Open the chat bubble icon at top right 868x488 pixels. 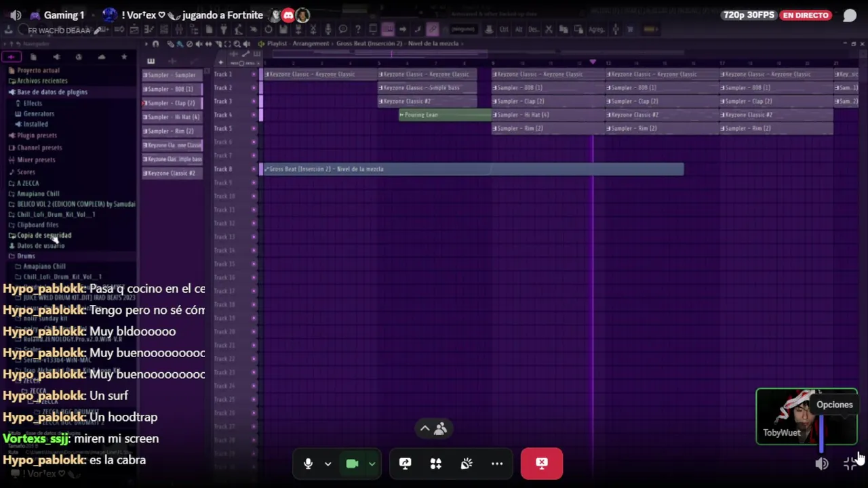coord(849,15)
